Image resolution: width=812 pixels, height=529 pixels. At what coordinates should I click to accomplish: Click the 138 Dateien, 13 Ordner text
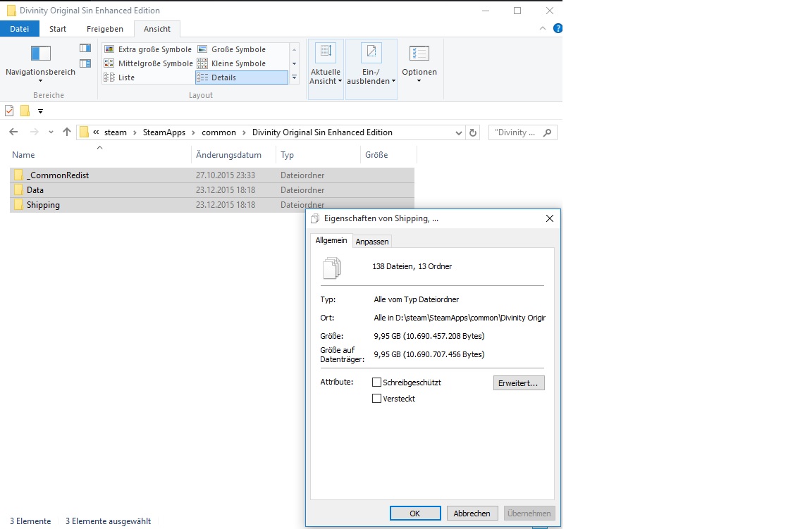(412, 266)
